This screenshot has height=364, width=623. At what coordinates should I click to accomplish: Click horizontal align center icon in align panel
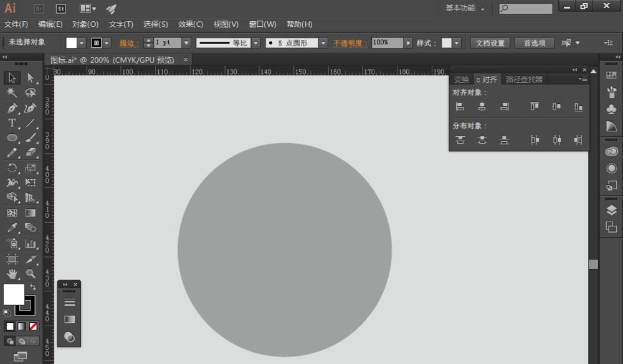pos(482,106)
